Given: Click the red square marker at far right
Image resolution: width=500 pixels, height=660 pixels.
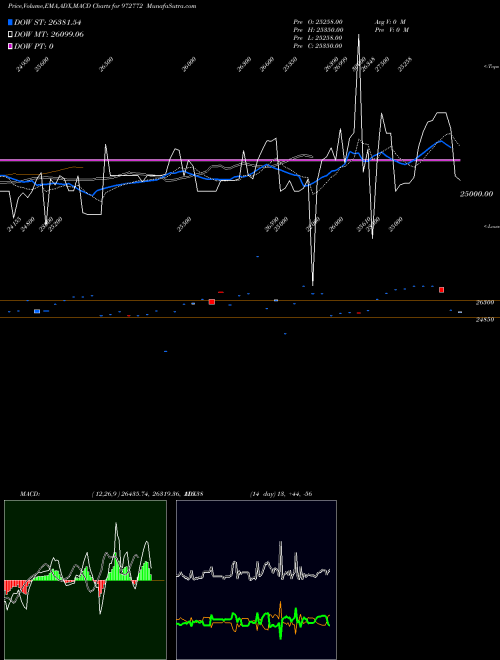Looking at the screenshot, I should click(x=441, y=290).
